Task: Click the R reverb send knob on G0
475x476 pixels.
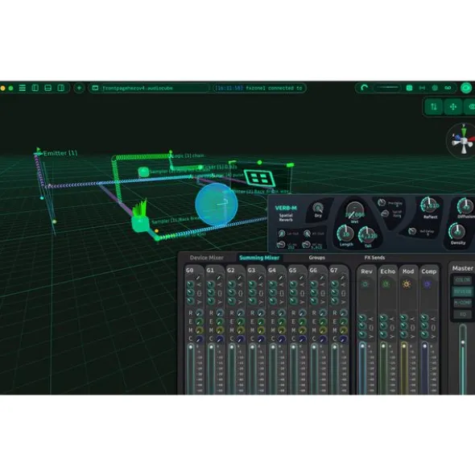Action: pyautogui.click(x=199, y=313)
